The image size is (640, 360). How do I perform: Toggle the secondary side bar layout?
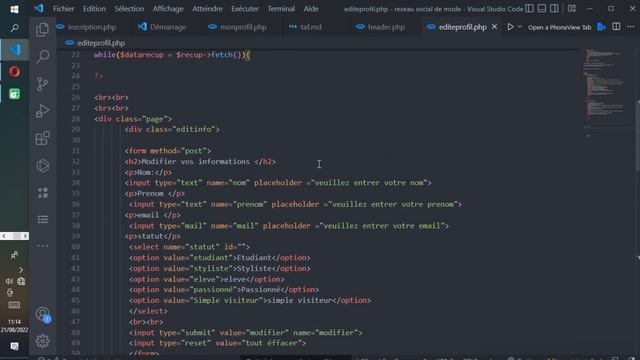[554, 8]
